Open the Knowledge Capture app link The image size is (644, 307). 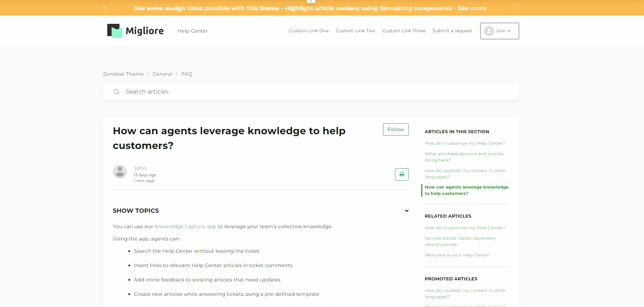pos(185,226)
